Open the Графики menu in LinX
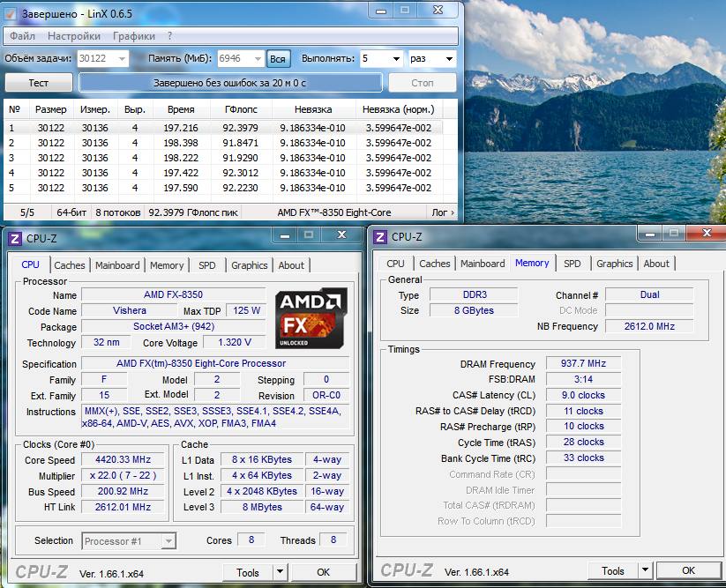 pyautogui.click(x=134, y=36)
